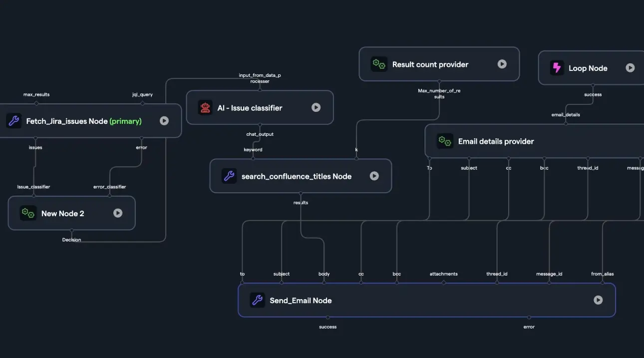Run the Result count provider node
The height and width of the screenshot is (358, 644).
[501, 64]
